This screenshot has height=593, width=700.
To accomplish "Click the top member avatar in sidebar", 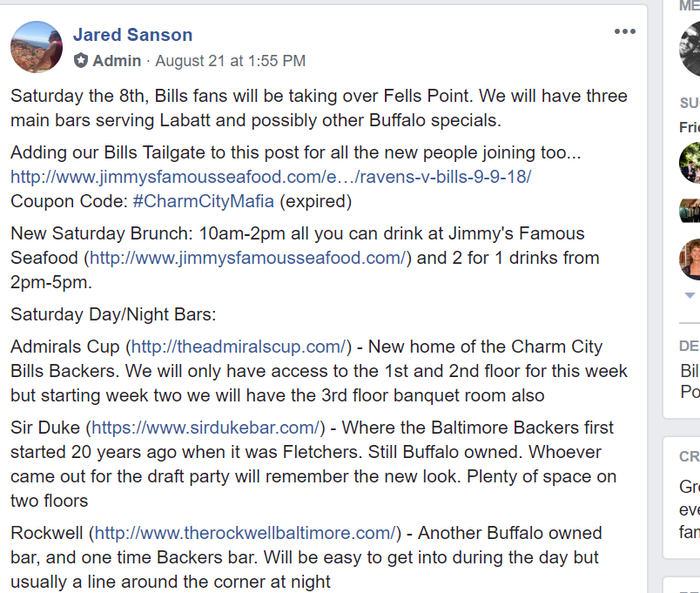I will 690,49.
